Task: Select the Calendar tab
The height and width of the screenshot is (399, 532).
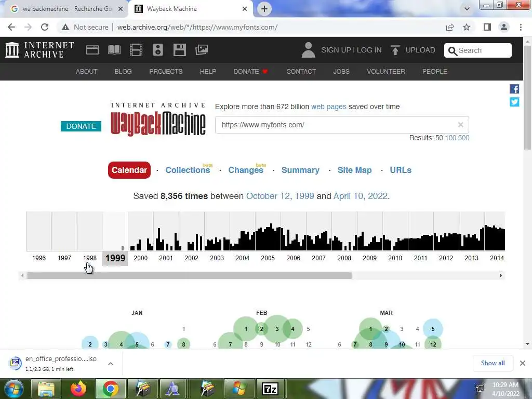Action: [129, 170]
